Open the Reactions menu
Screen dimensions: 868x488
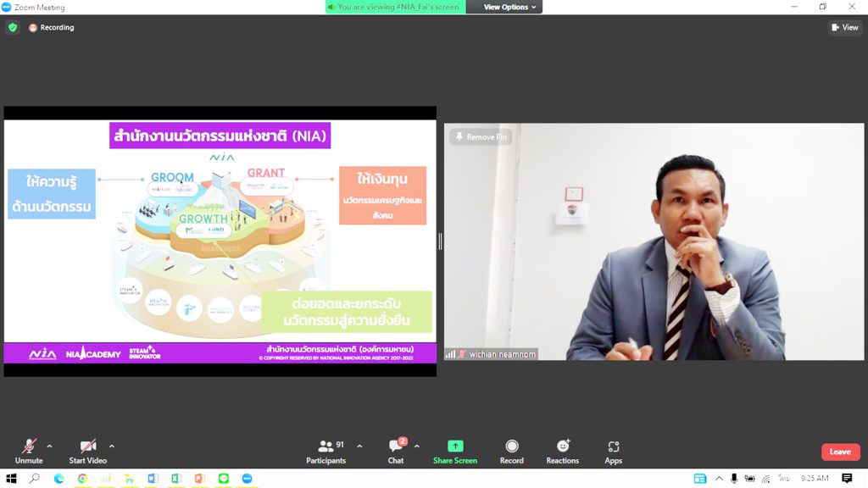563,451
